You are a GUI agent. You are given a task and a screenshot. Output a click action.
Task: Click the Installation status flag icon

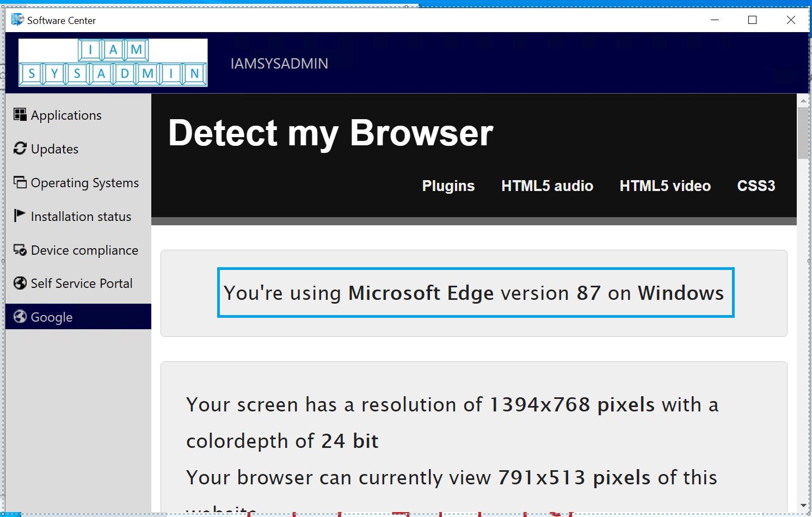(x=20, y=216)
